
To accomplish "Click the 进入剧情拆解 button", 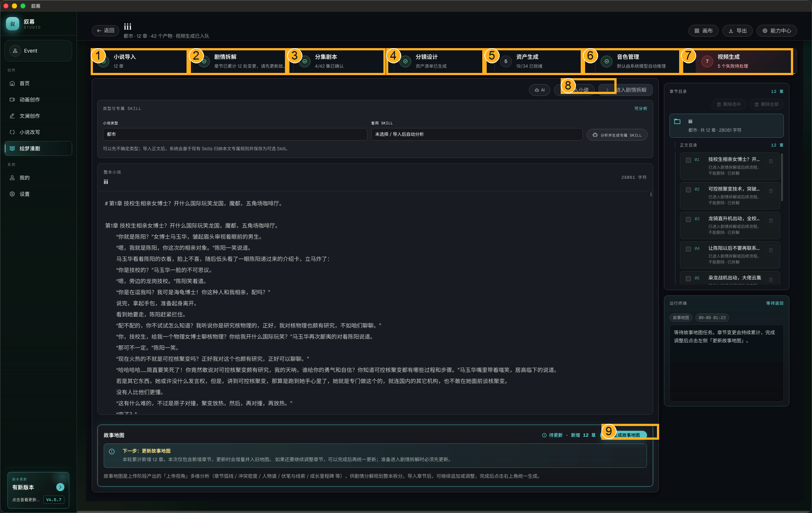I will [x=625, y=90].
